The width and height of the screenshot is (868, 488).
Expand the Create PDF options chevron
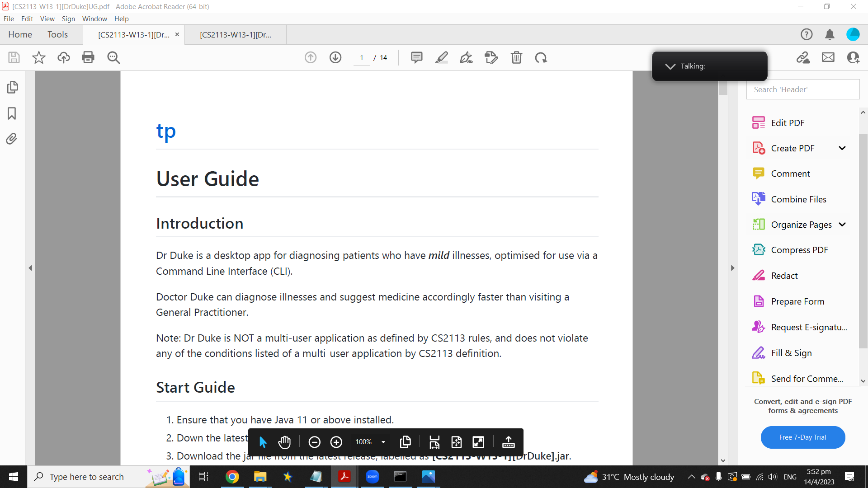pos(842,148)
